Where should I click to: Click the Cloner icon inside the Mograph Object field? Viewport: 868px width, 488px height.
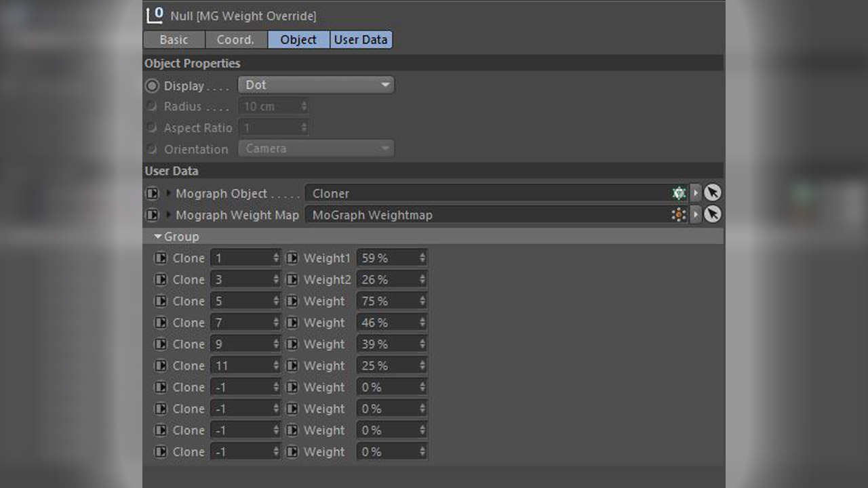(x=678, y=193)
